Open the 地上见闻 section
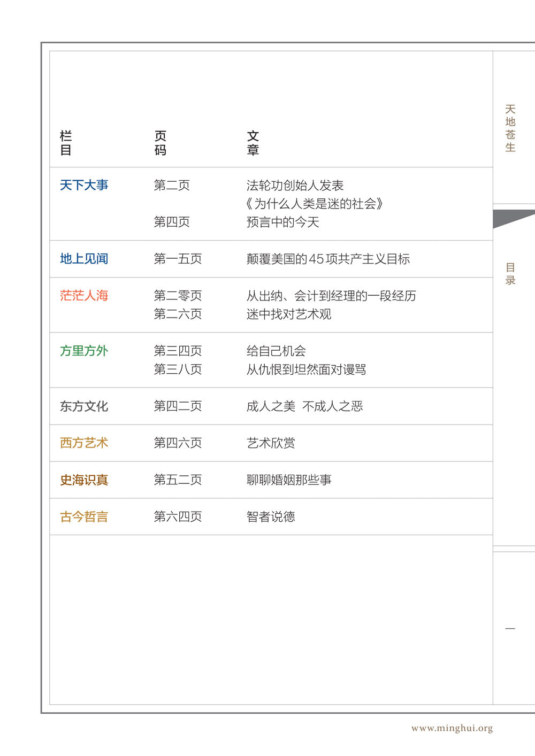Viewport: 535px width, 756px height. [x=84, y=259]
